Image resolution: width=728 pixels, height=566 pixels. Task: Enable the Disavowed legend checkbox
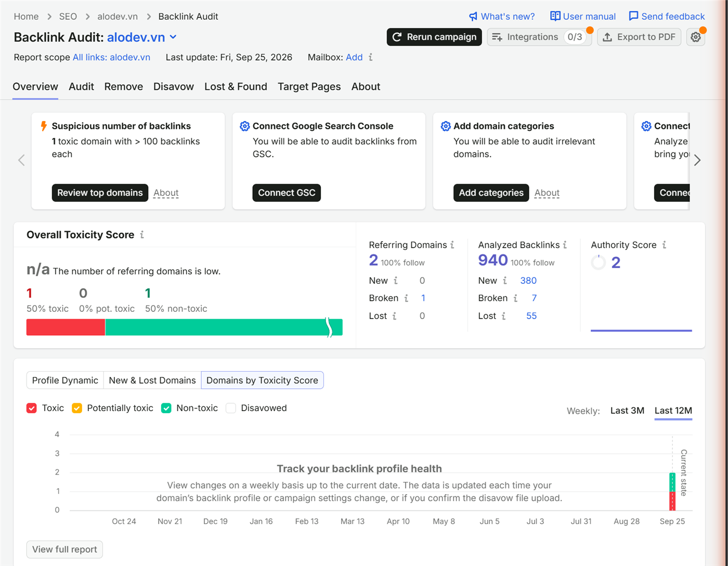pyautogui.click(x=231, y=408)
